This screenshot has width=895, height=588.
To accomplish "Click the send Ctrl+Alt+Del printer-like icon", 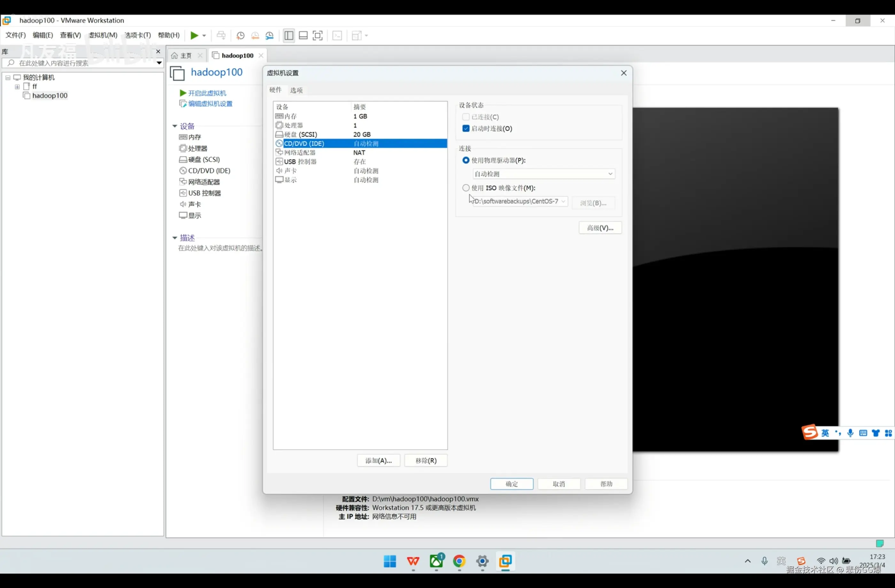I will (x=221, y=35).
